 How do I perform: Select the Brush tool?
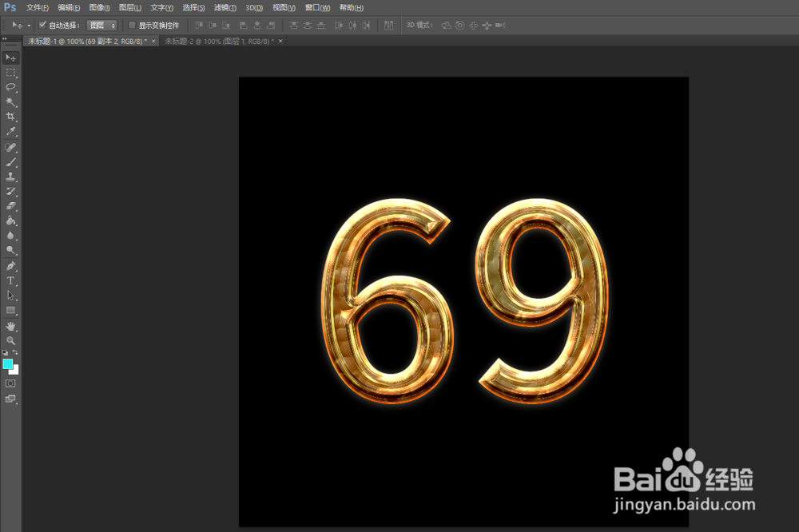[x=10, y=162]
